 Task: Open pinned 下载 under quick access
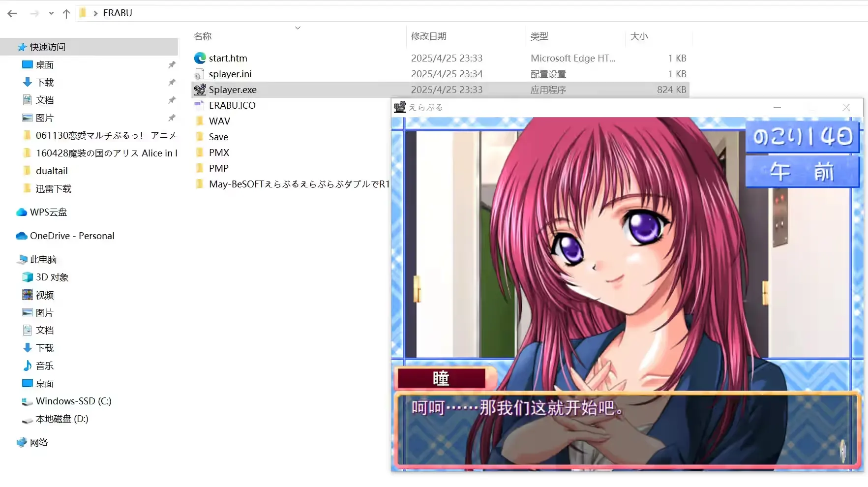click(x=45, y=83)
